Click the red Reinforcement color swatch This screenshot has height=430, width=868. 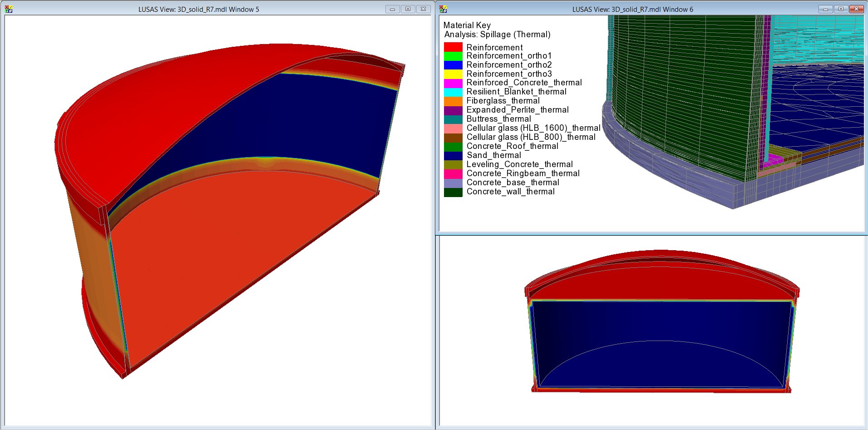pyautogui.click(x=453, y=47)
